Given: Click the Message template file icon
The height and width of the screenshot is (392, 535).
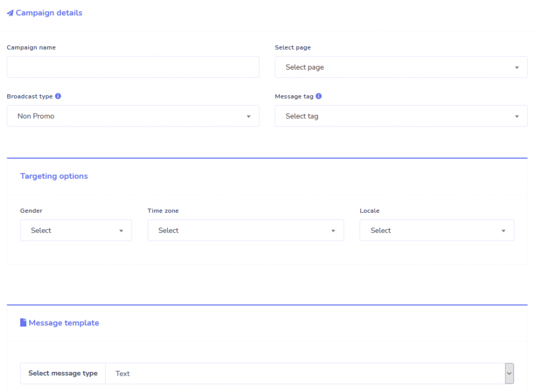Looking at the screenshot, I should 23,323.
